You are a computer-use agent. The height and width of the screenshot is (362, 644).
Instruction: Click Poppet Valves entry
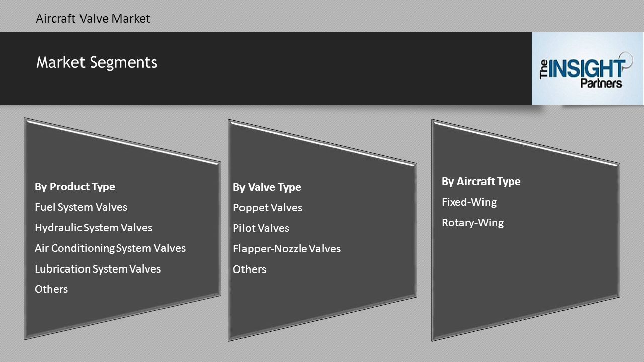pos(267,208)
